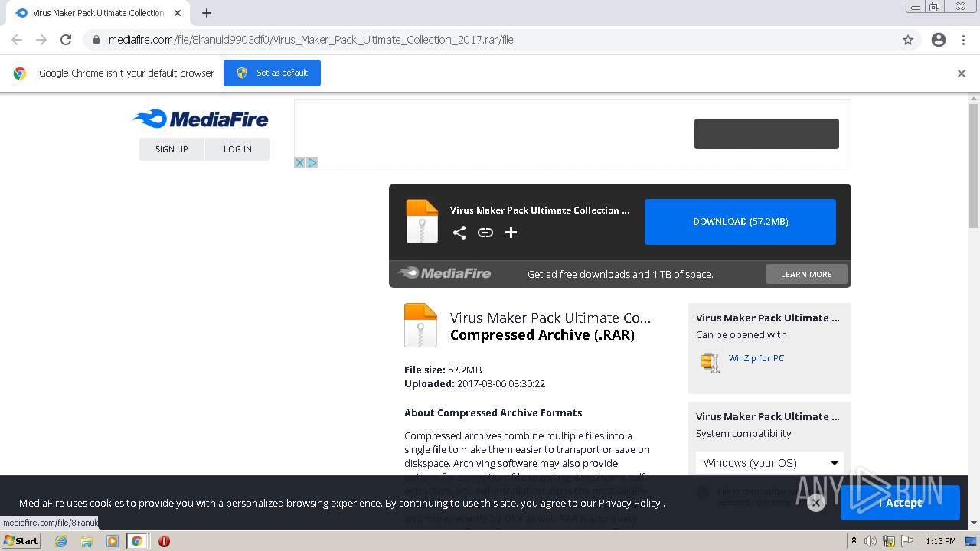This screenshot has width=980, height=551.
Task: Go back to previous page
Action: (x=17, y=40)
